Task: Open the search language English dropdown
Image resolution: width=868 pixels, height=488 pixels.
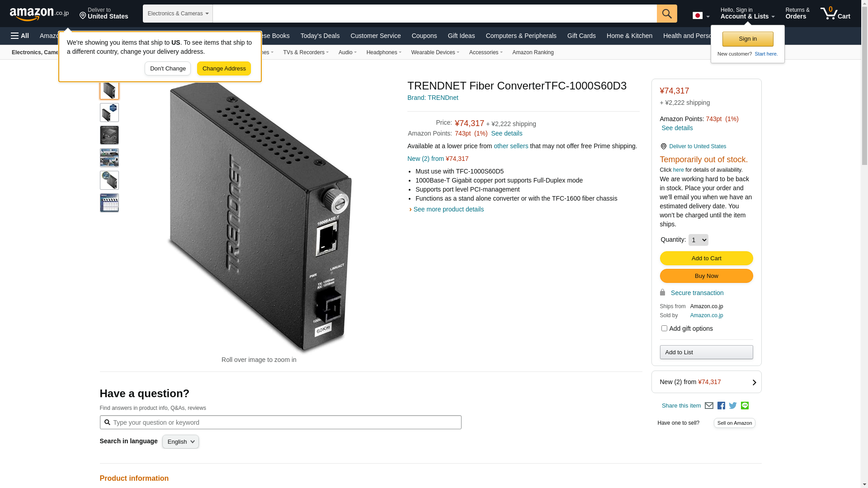Action: coord(180,442)
